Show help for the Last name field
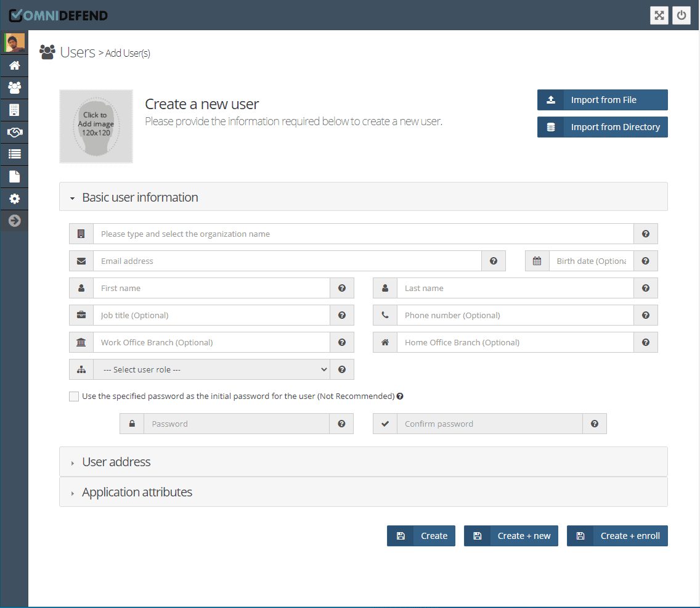700x608 pixels. coord(646,288)
